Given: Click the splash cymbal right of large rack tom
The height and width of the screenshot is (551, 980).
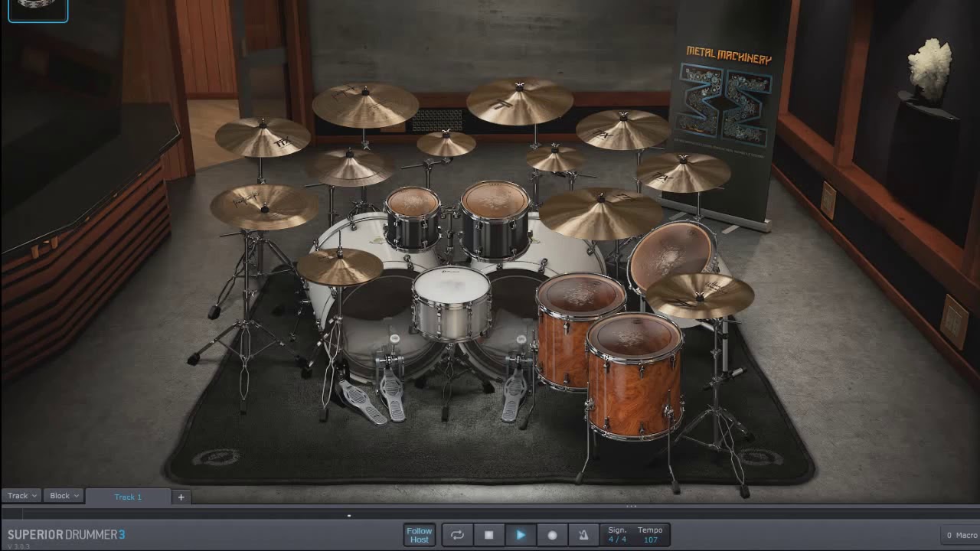Looking at the screenshot, I should pyautogui.click(x=555, y=158).
